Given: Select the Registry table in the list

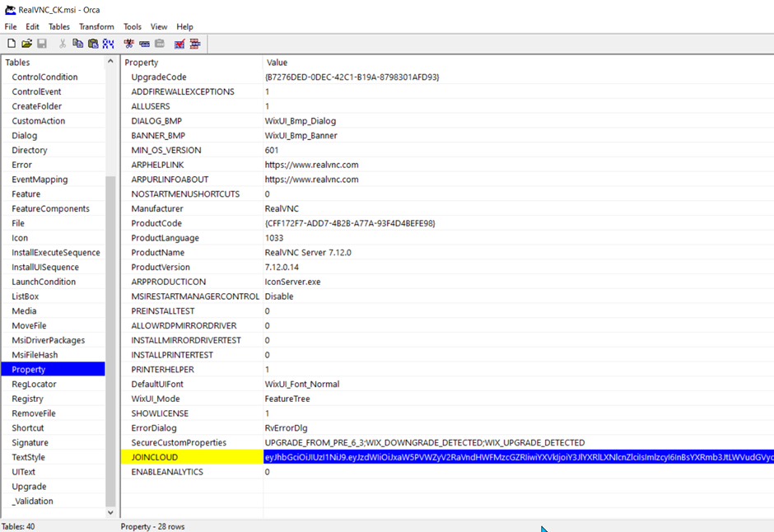Looking at the screenshot, I should (x=28, y=399).
